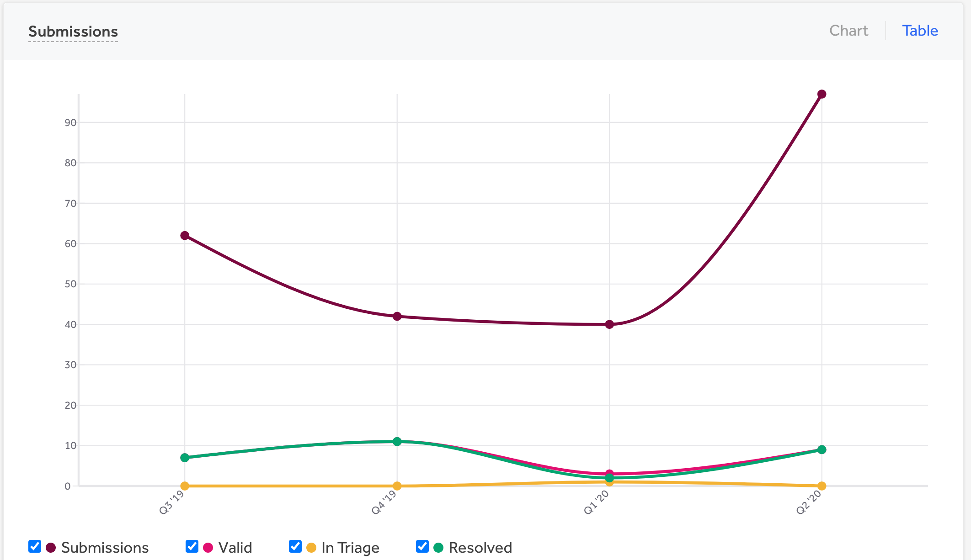Select the green Resolved point at Q2 '20
Image resolution: width=971 pixels, height=560 pixels.
pyautogui.click(x=822, y=449)
